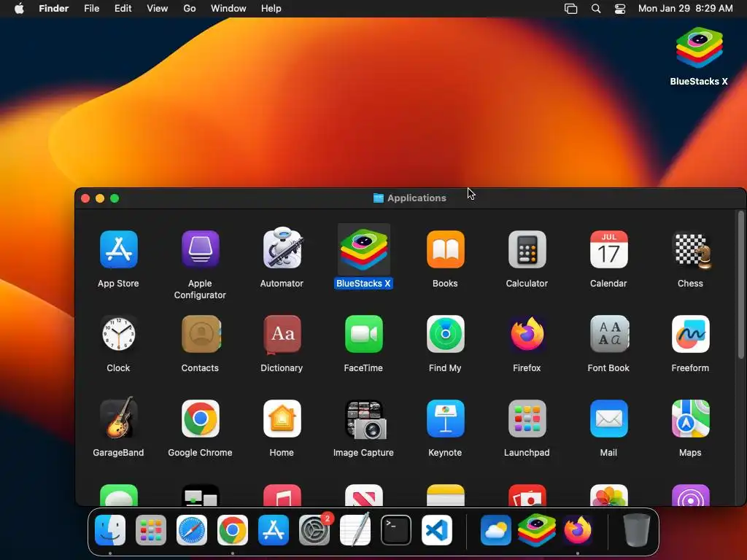This screenshot has width=747, height=560.
Task: Click the Keynote app icon
Action: 446,419
